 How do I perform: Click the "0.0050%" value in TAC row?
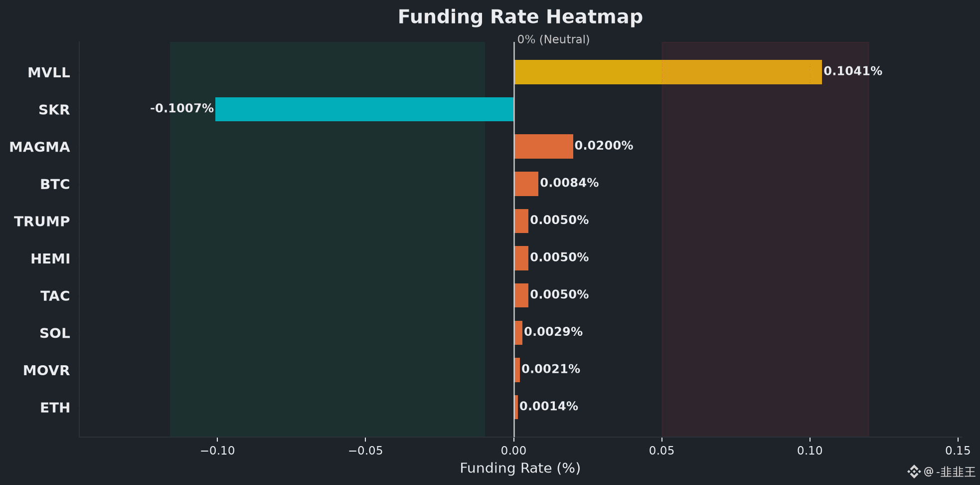(x=559, y=295)
